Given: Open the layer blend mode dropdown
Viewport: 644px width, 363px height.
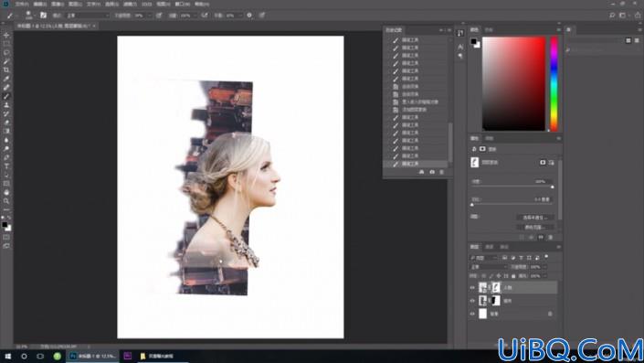Looking at the screenshot, I should coord(489,267).
